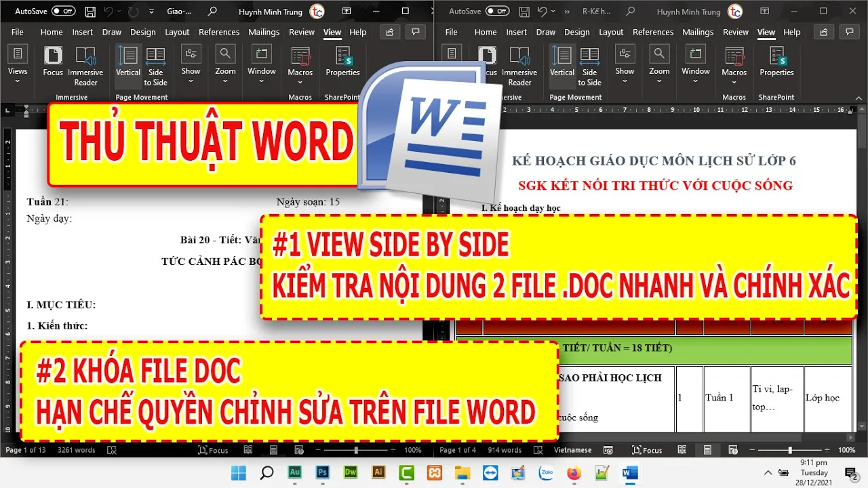Click Share button in left window
Screen dimensions: 868x488
[x=389, y=32]
